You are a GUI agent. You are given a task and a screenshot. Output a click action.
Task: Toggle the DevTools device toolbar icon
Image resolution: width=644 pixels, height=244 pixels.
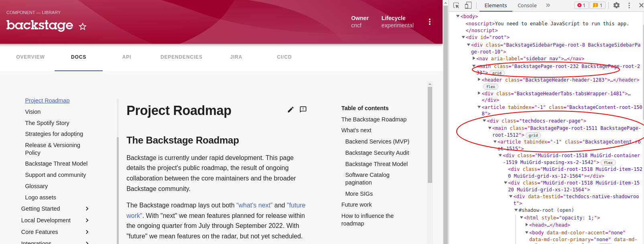[x=468, y=5]
